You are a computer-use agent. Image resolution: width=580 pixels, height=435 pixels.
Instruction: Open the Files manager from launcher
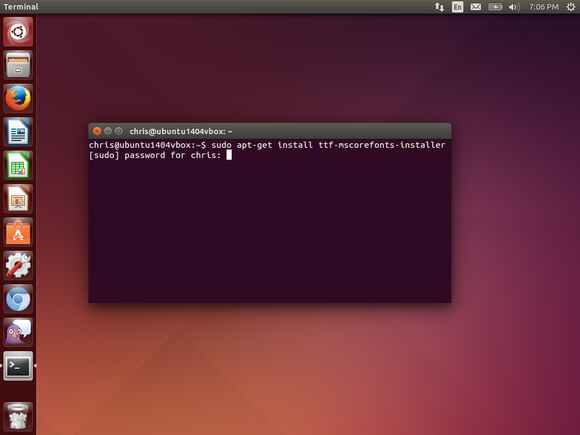point(18,65)
